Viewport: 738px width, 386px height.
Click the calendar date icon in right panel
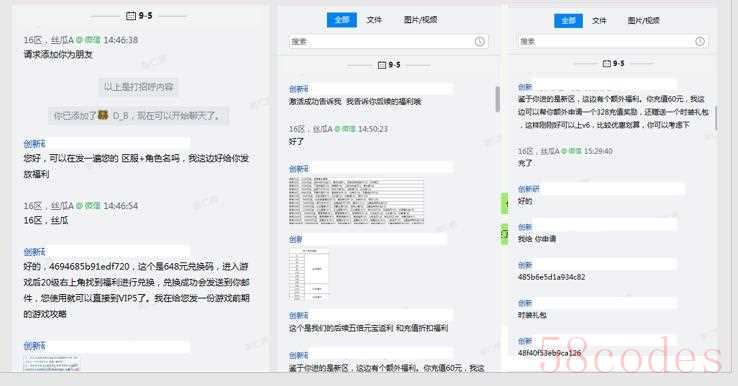coord(607,63)
